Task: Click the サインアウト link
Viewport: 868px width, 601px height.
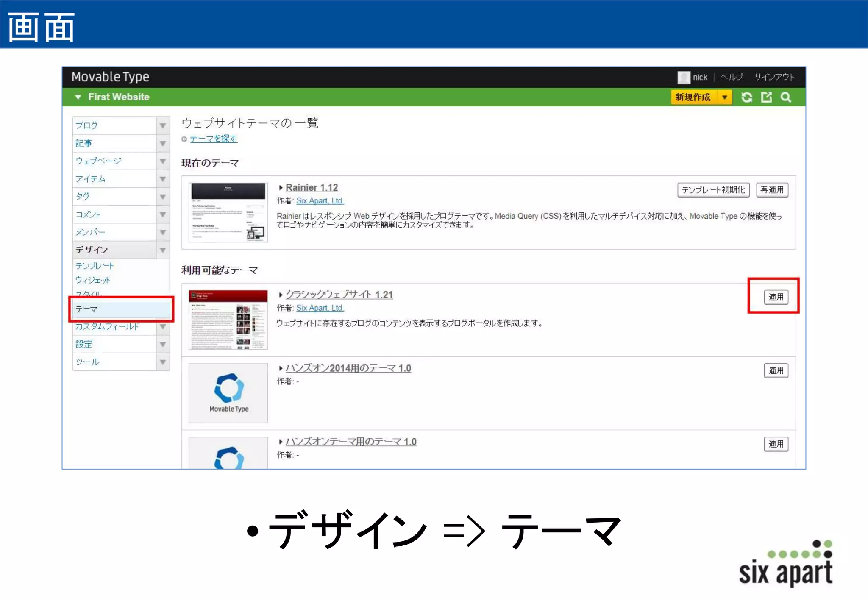Action: 774,77
